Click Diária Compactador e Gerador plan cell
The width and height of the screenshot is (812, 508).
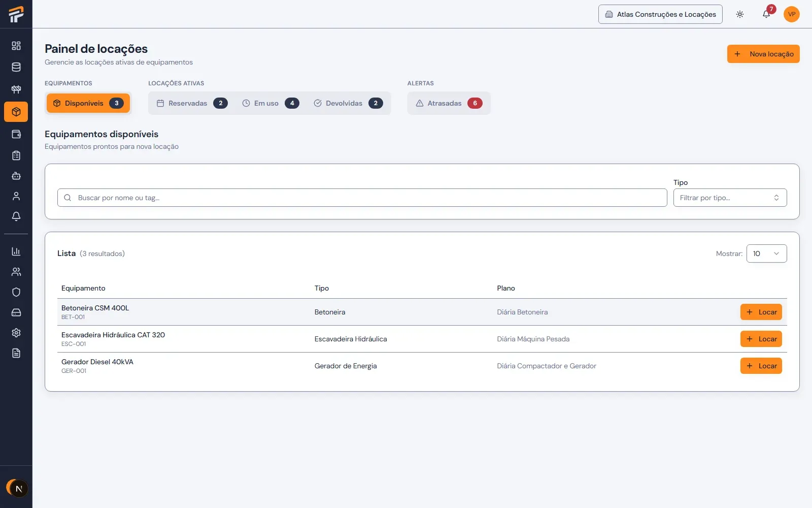547,366
